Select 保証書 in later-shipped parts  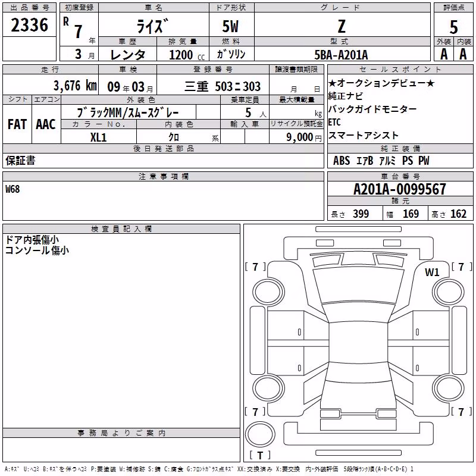20,161
